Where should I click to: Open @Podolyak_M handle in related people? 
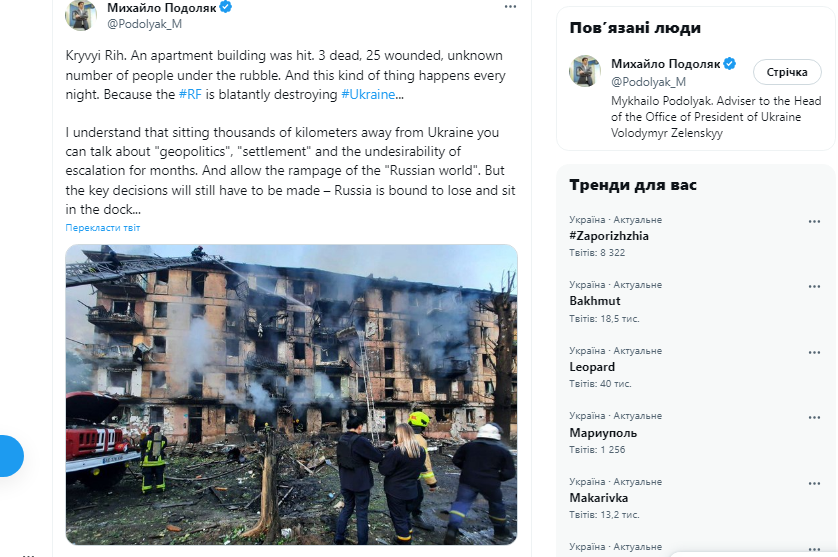click(648, 82)
